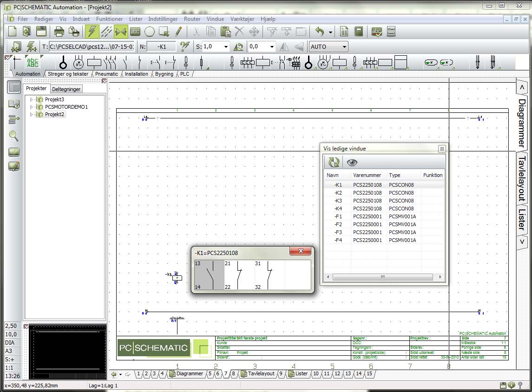The width and height of the screenshot is (532, 392).
Task: Click the back arrow left of the page tabs
Action: [114, 374]
